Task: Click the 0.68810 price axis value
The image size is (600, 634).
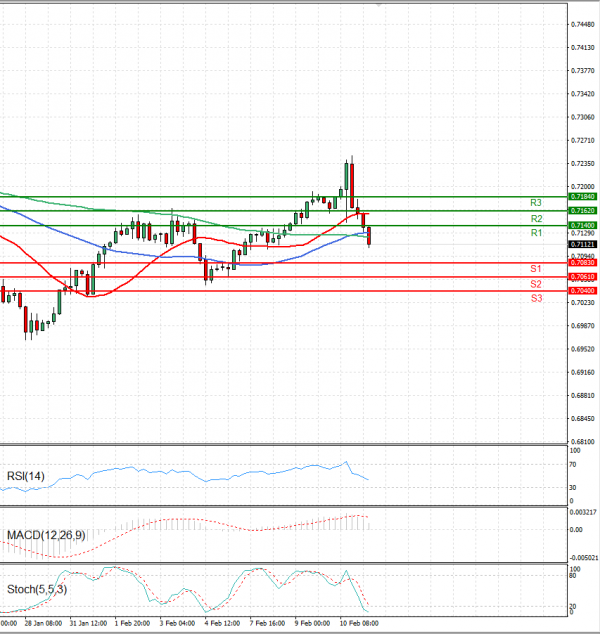Action: coord(583,395)
